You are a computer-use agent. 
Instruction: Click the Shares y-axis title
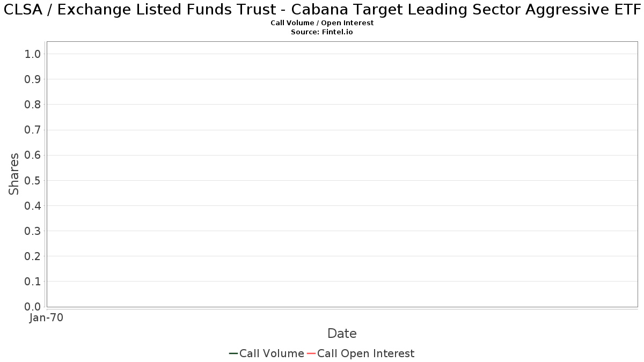click(x=14, y=174)
